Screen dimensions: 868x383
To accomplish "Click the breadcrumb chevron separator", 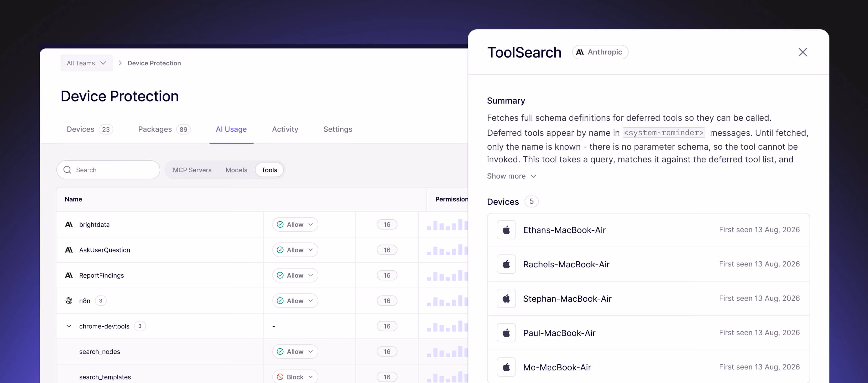I will pos(120,63).
